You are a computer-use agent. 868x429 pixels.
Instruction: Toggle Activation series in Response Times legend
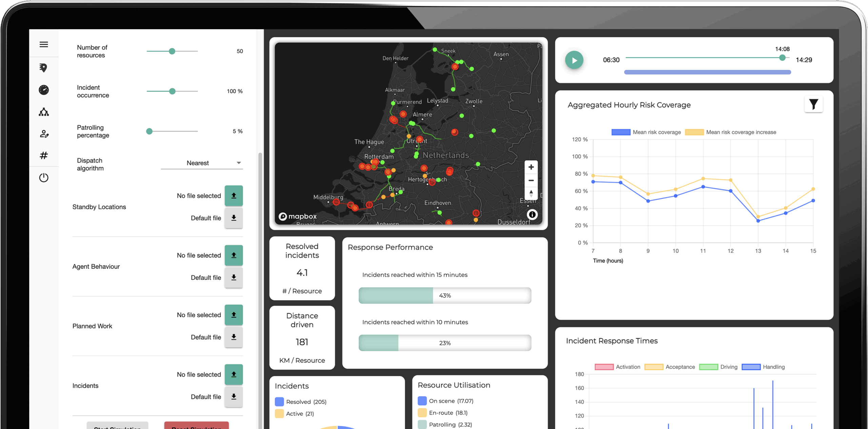coord(617,367)
